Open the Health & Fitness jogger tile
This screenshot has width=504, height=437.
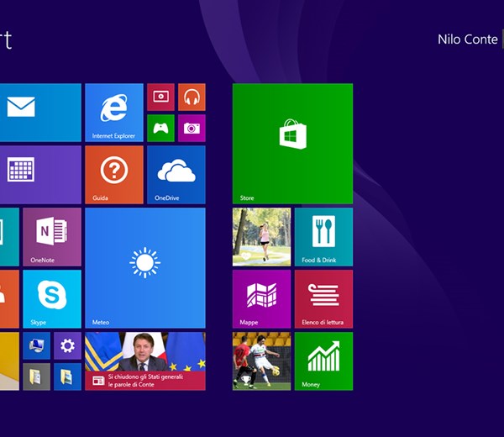click(261, 237)
